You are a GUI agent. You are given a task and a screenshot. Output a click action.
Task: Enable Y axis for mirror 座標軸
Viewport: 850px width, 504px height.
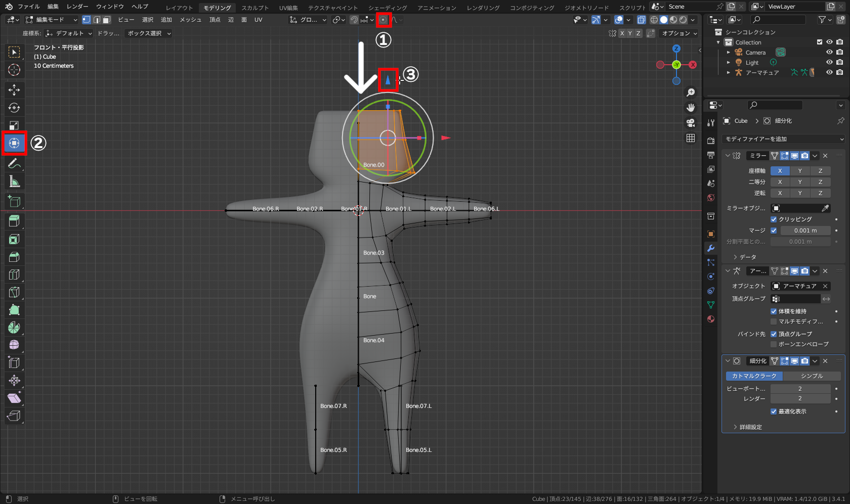(800, 171)
